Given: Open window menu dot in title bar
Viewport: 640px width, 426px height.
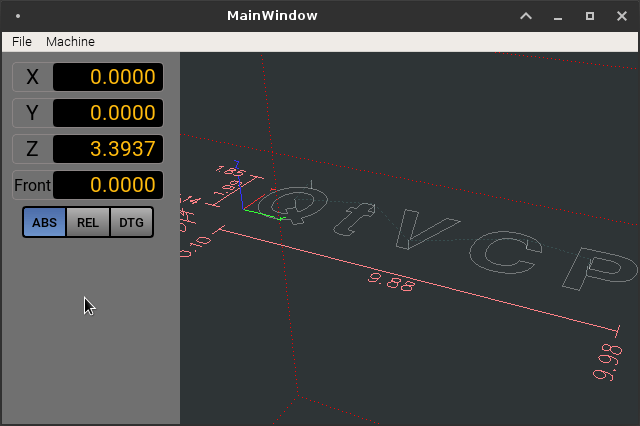Looking at the screenshot, I should [18, 16].
